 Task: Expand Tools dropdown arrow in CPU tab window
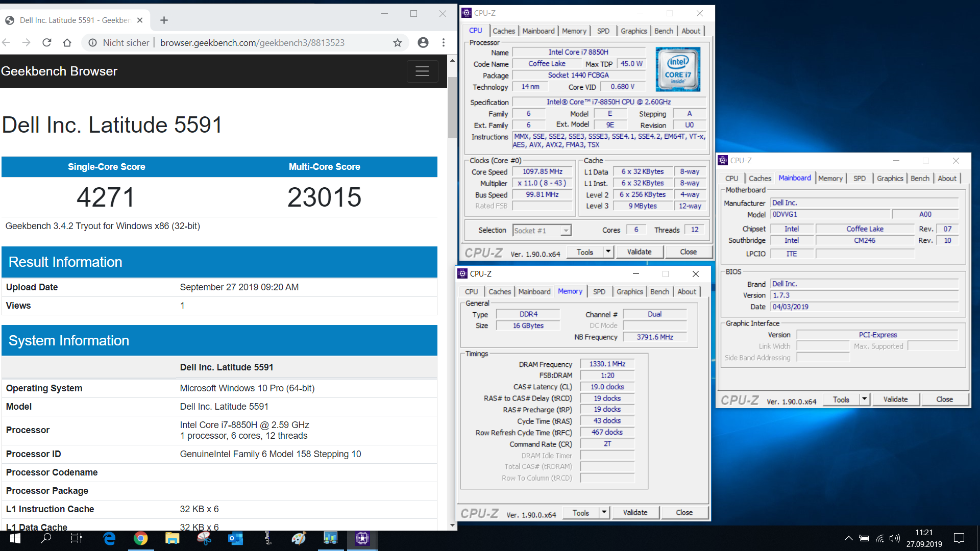pyautogui.click(x=608, y=252)
